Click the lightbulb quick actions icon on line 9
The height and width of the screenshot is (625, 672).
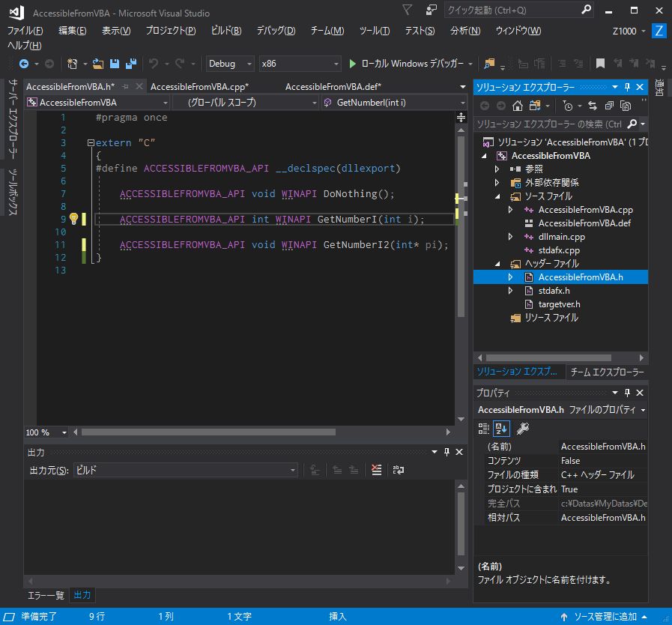pyautogui.click(x=73, y=219)
